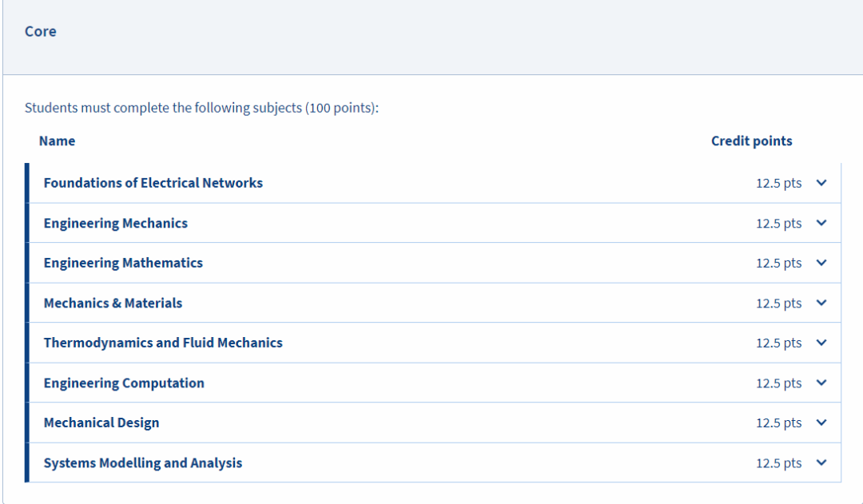Open the Mechanics & Materials subject
This screenshot has height=504, width=863.
[113, 304]
